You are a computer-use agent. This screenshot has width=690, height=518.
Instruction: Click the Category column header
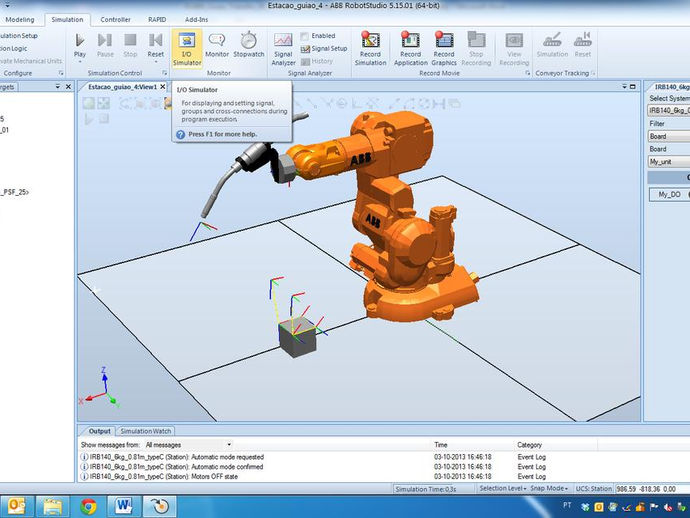(x=529, y=445)
